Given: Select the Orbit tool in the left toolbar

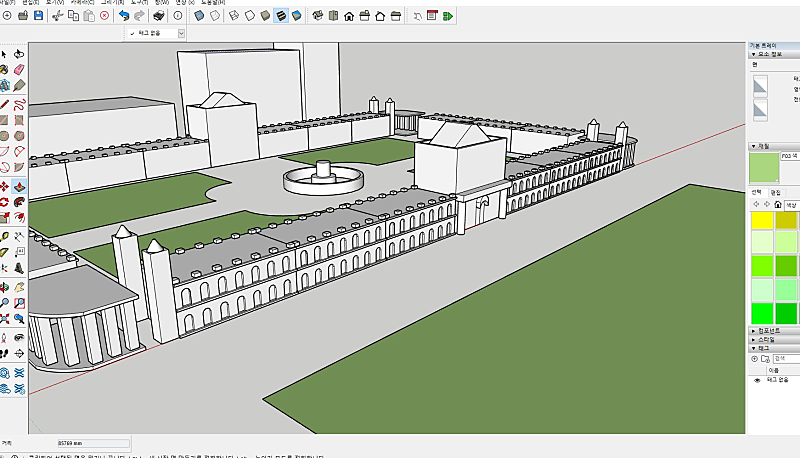Looking at the screenshot, I should click(x=4, y=287).
